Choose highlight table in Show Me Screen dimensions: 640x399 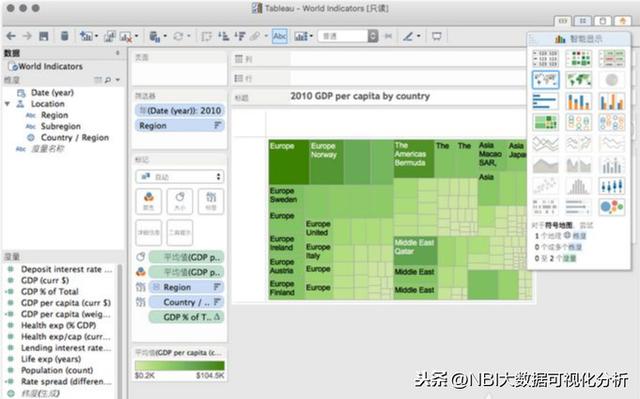coord(611,58)
